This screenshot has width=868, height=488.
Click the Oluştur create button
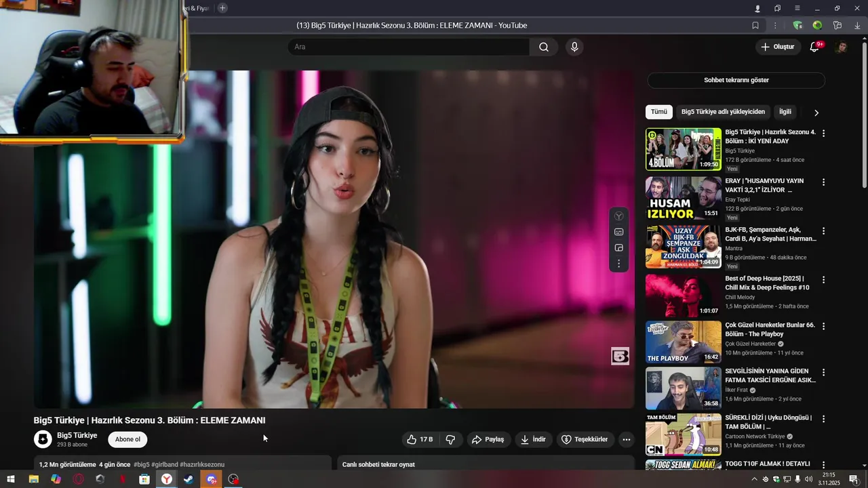click(777, 47)
